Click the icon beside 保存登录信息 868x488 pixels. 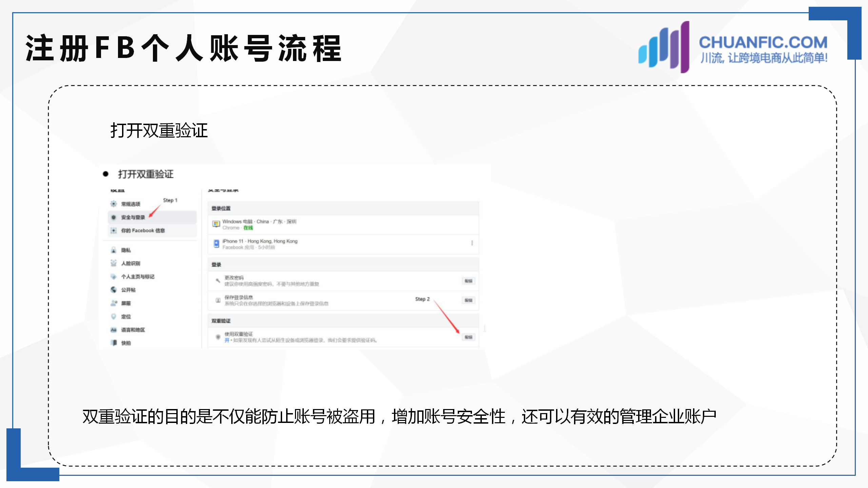point(218,300)
